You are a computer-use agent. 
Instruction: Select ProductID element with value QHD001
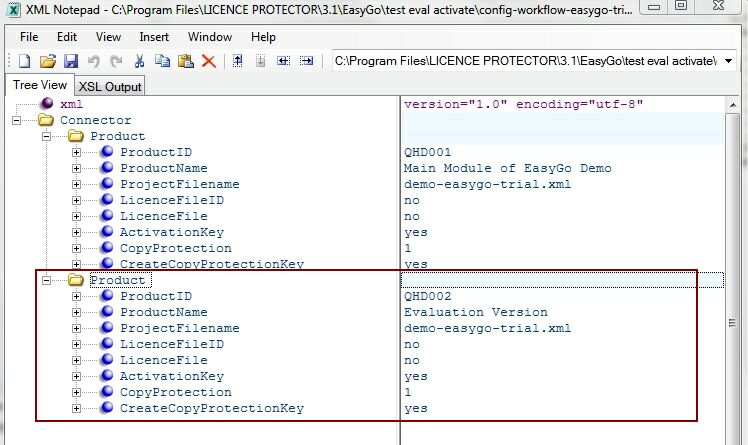pos(156,152)
